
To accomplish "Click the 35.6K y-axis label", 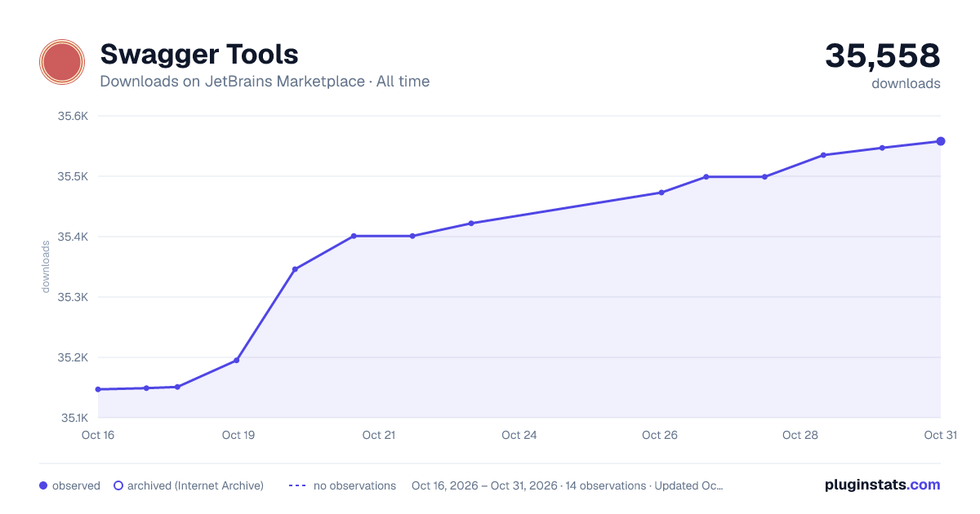I will (73, 116).
